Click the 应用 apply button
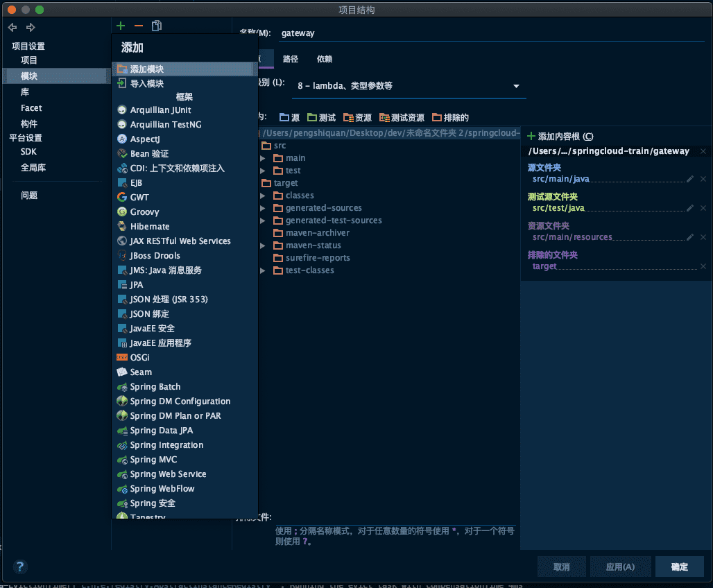Image resolution: width=713 pixels, height=588 pixels. coord(620,567)
